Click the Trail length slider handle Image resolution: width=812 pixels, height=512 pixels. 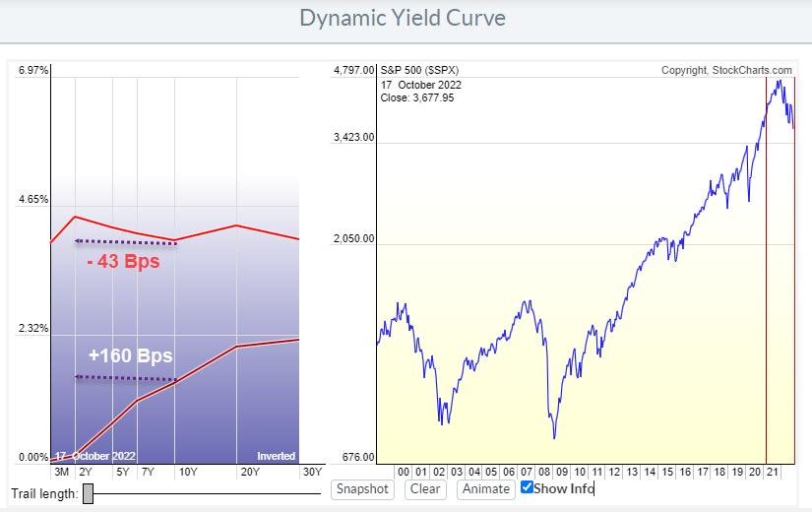(x=88, y=493)
